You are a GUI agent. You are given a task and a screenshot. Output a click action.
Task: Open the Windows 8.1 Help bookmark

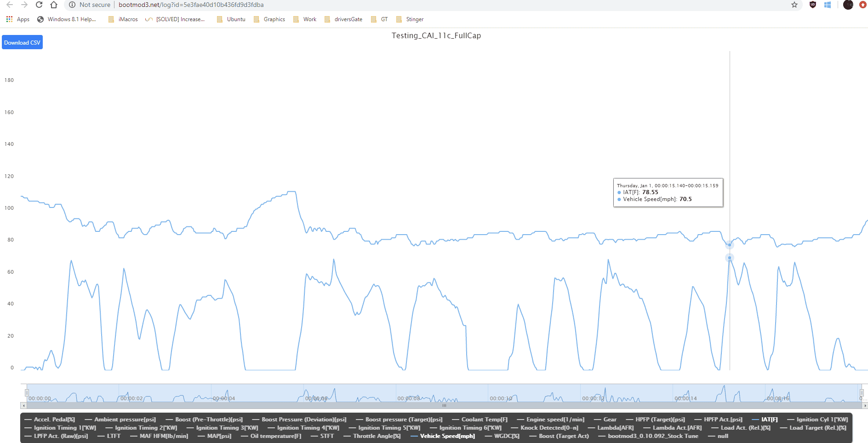67,19
